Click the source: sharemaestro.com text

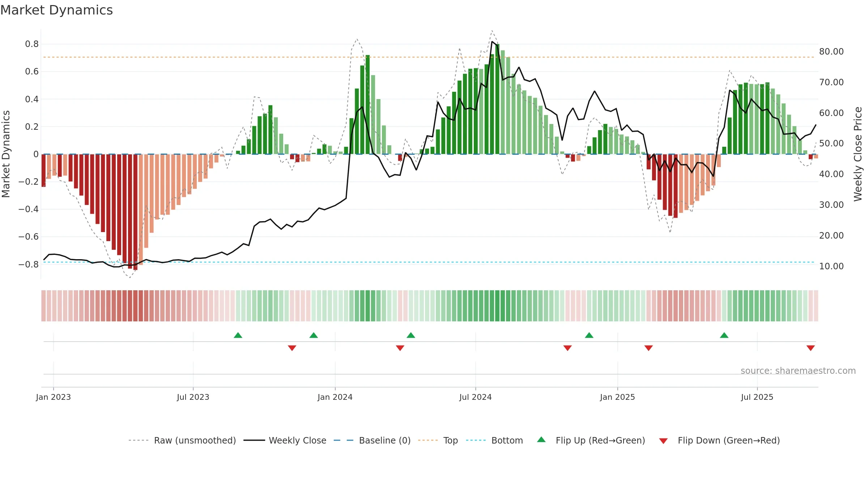pyautogui.click(x=798, y=371)
